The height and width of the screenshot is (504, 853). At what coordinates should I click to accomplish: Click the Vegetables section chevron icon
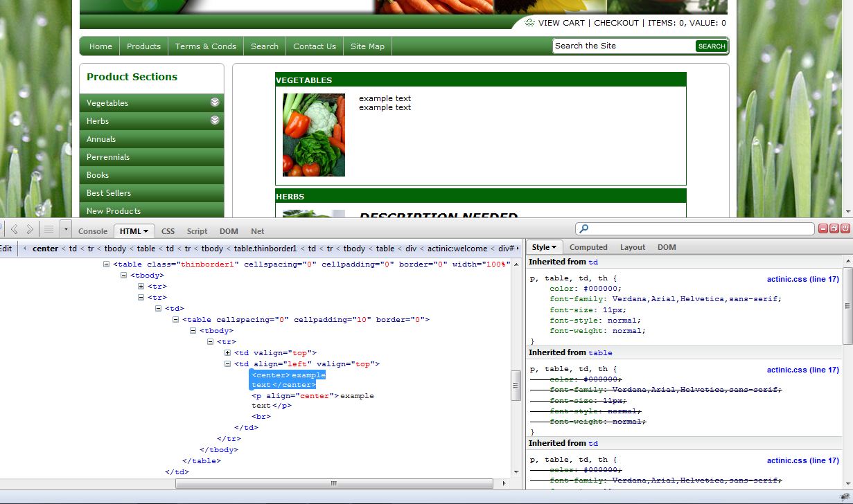click(x=215, y=102)
